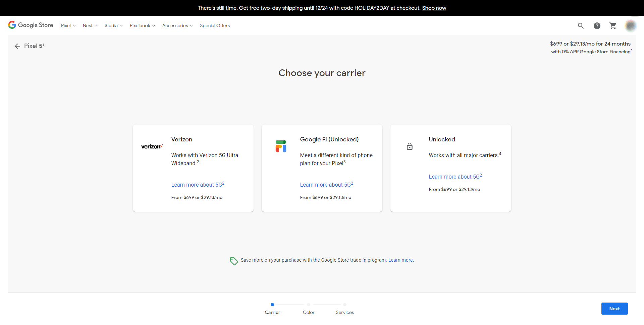Click the Choose your carrier heading

click(x=322, y=73)
